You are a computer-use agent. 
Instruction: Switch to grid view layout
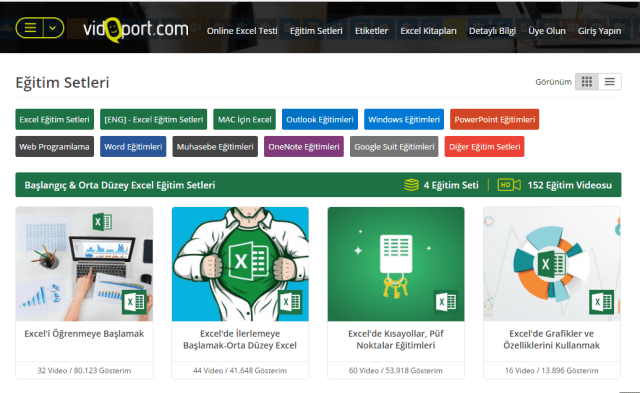click(587, 82)
